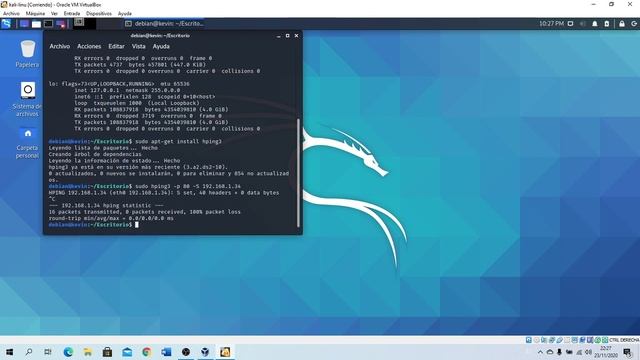Click the 'sudo hping3 -p 80 -S 192.168.1.34' command line

click(188, 186)
